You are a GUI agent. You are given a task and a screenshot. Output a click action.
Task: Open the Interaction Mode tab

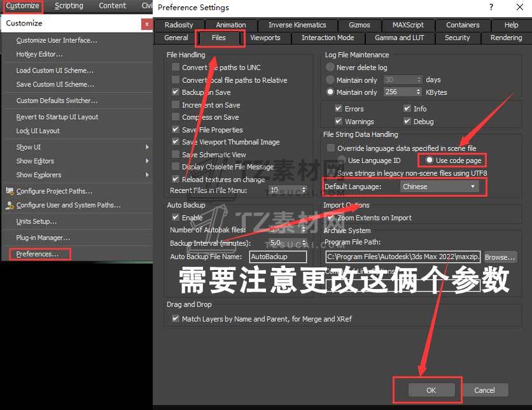[x=328, y=38]
